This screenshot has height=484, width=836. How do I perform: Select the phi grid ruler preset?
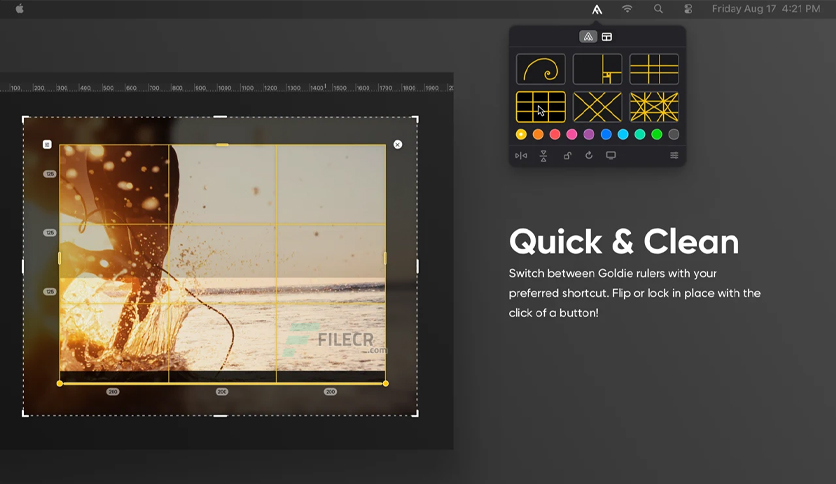654,69
